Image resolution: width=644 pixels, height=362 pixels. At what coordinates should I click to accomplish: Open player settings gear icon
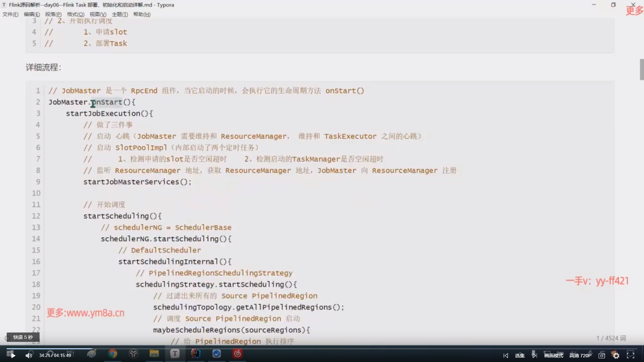tap(616, 355)
